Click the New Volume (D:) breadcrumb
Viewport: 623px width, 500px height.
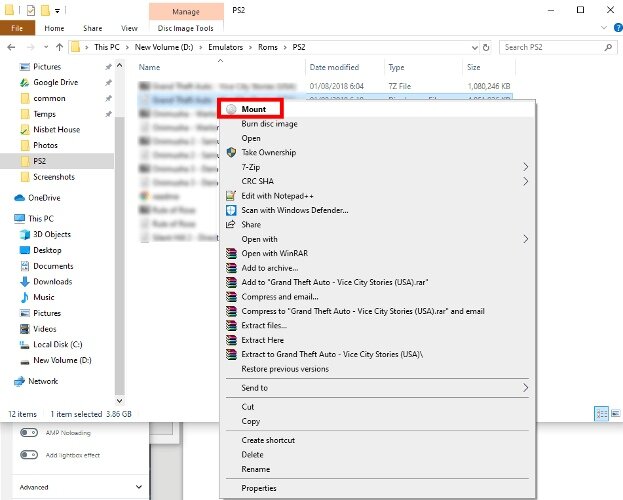pos(164,47)
